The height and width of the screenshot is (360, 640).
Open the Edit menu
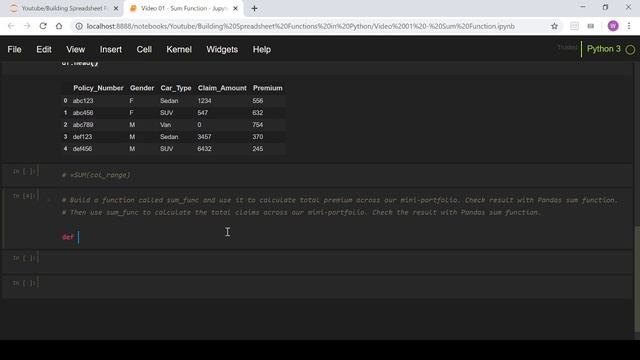pos(44,49)
